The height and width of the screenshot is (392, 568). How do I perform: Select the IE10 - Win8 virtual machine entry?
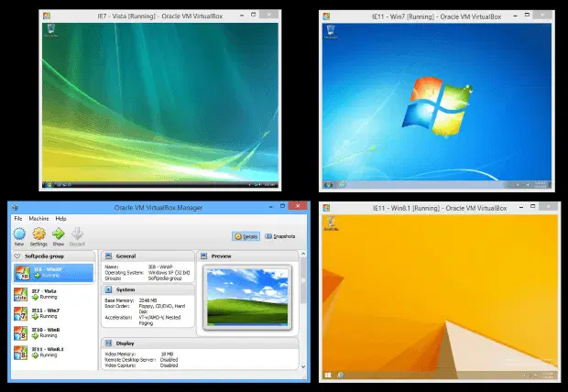tap(54, 333)
